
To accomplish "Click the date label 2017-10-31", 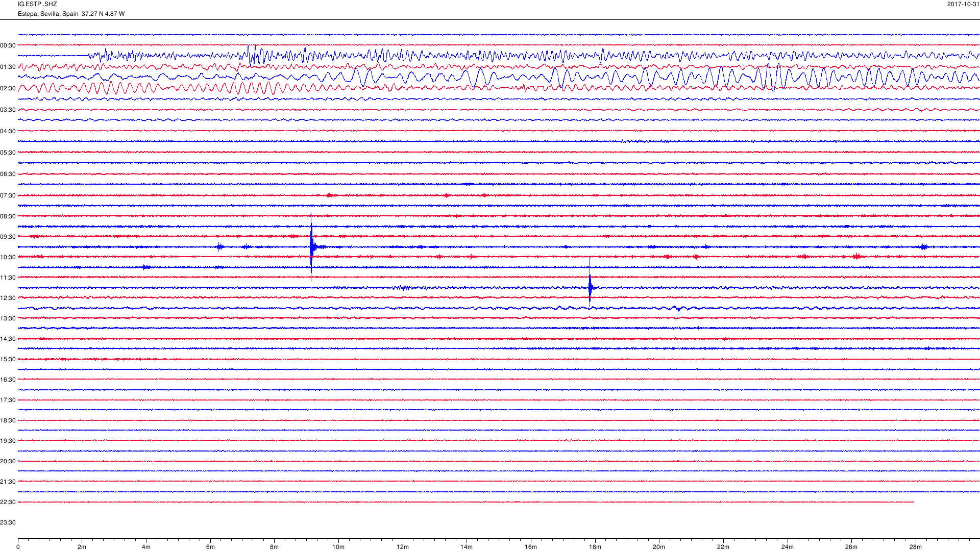I will click(x=963, y=4).
